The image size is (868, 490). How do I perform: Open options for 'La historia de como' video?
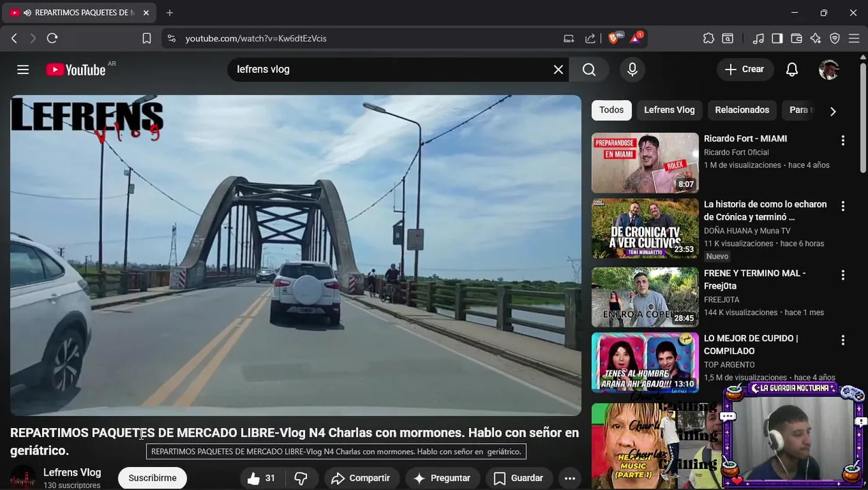pyautogui.click(x=843, y=206)
